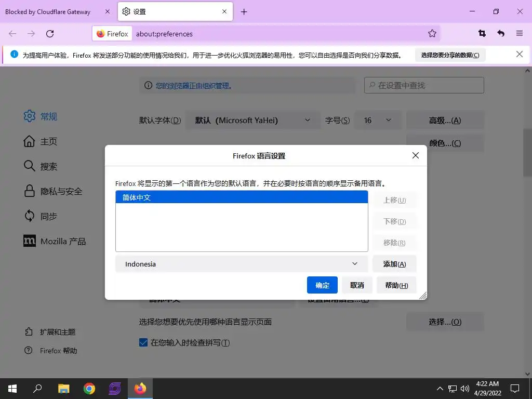Click the settings page vertical scrollbar
The image size is (532, 399).
click(527, 153)
